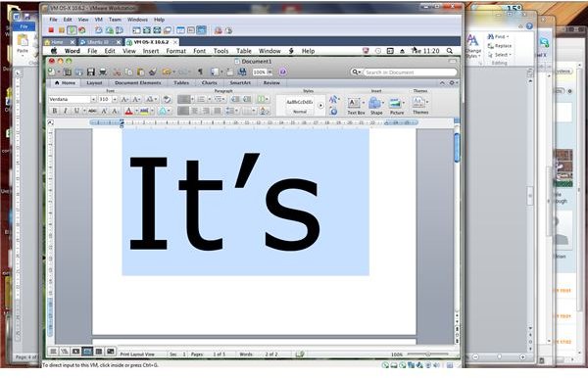Open the Underline style dropdown arrow
The height and width of the screenshot is (378, 588).
(x=84, y=111)
